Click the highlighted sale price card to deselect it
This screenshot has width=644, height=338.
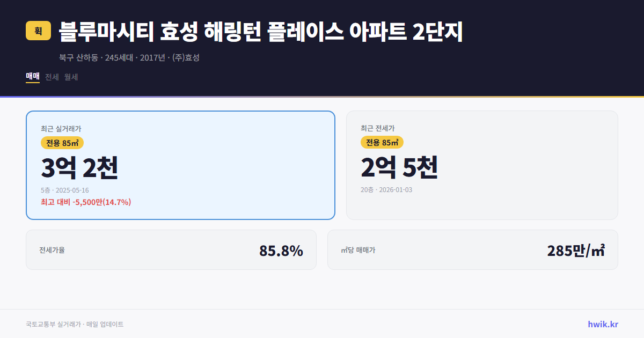180,165
